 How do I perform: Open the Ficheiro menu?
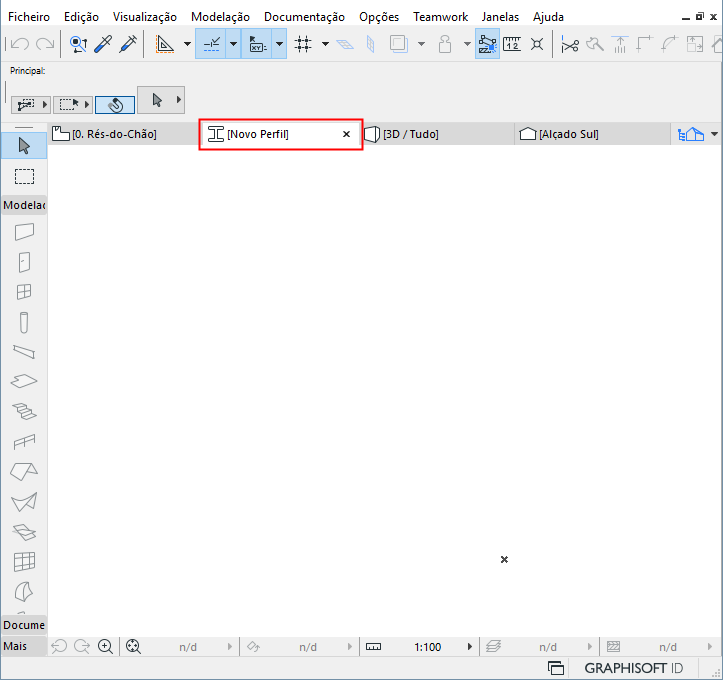tap(29, 17)
